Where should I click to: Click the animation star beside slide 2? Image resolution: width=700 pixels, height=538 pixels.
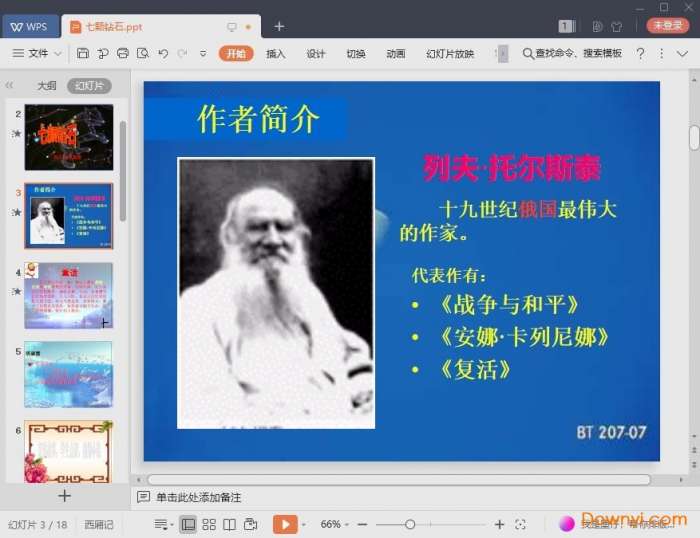click(17, 133)
